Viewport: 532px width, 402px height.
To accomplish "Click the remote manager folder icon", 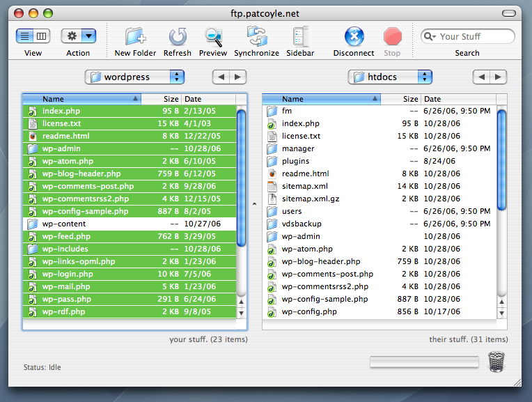I will (x=272, y=148).
